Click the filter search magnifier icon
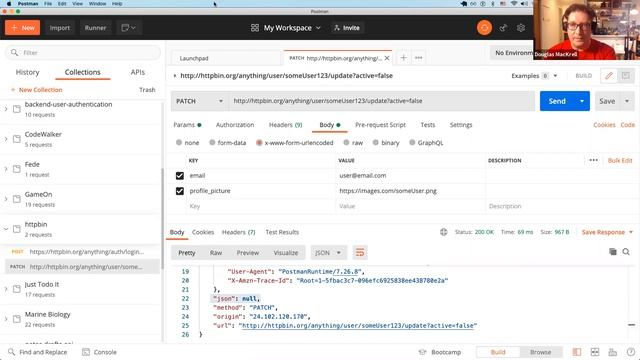Viewport: 640px width, 360px height. [14, 53]
